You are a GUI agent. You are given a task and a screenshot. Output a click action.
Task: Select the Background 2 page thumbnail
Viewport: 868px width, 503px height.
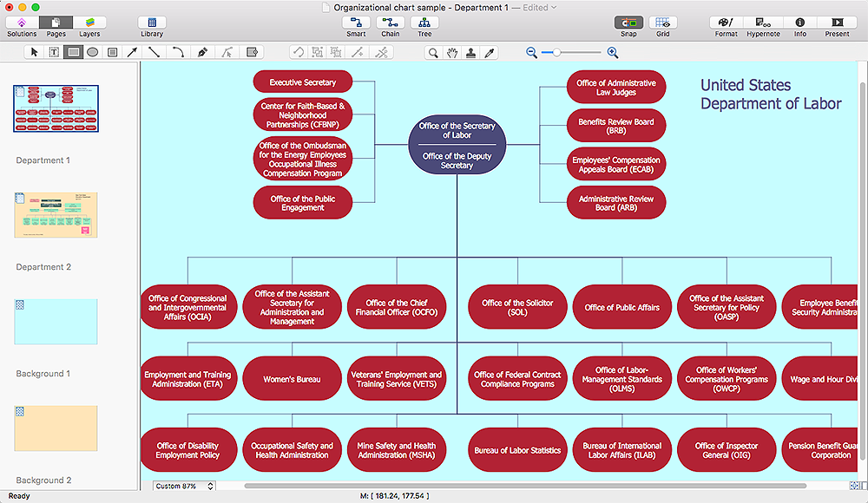pos(56,428)
